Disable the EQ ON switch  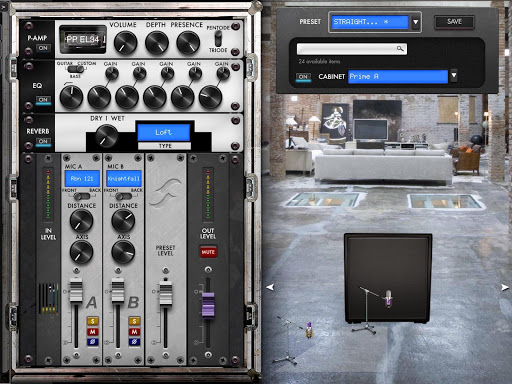(43, 100)
